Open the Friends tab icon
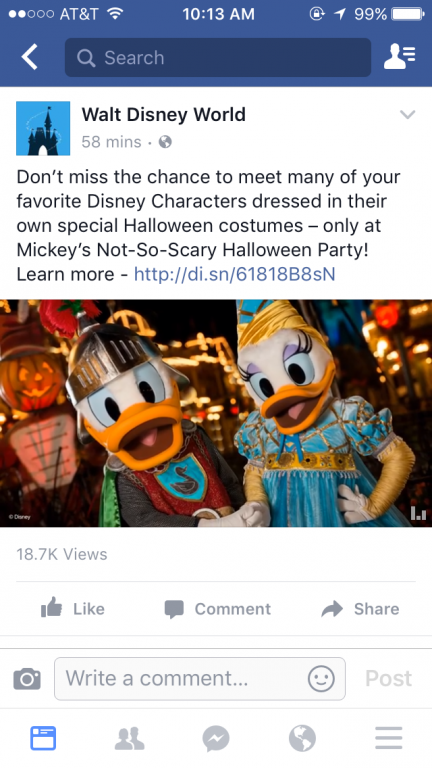Viewport: 432px width, 768px height. [x=130, y=738]
